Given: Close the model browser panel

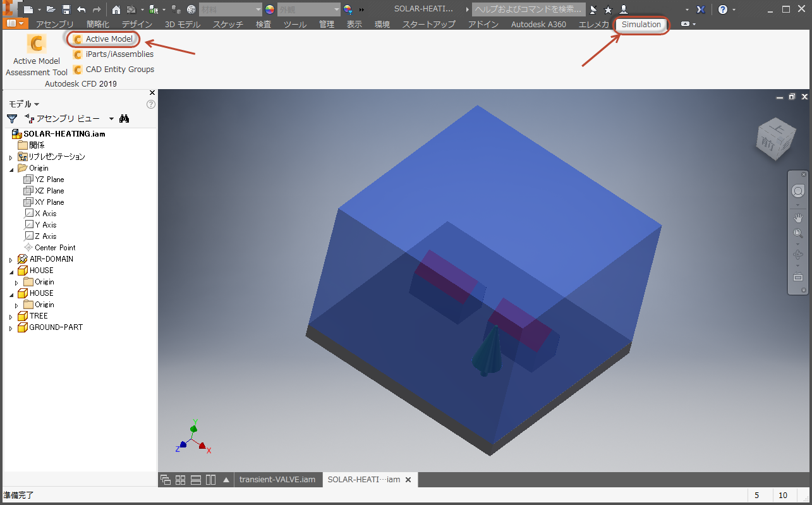Looking at the screenshot, I should tap(152, 93).
